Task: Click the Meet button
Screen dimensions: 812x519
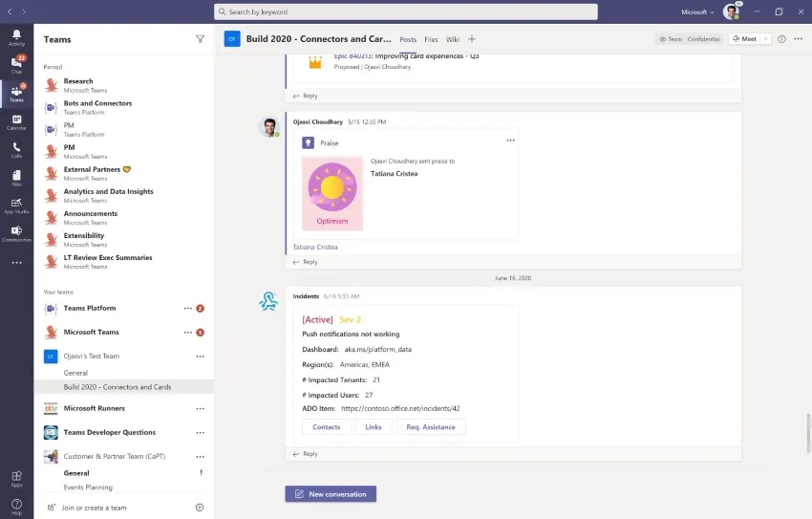Action: [x=744, y=39]
